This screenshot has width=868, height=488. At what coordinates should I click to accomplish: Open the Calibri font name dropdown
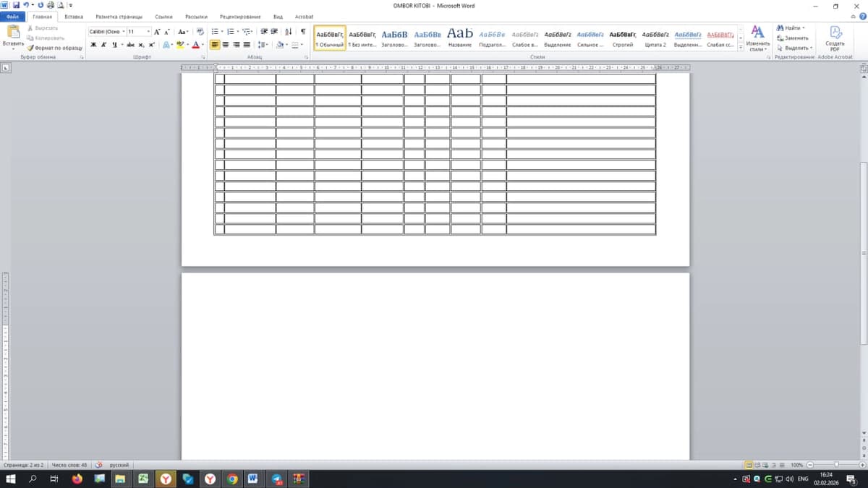124,32
